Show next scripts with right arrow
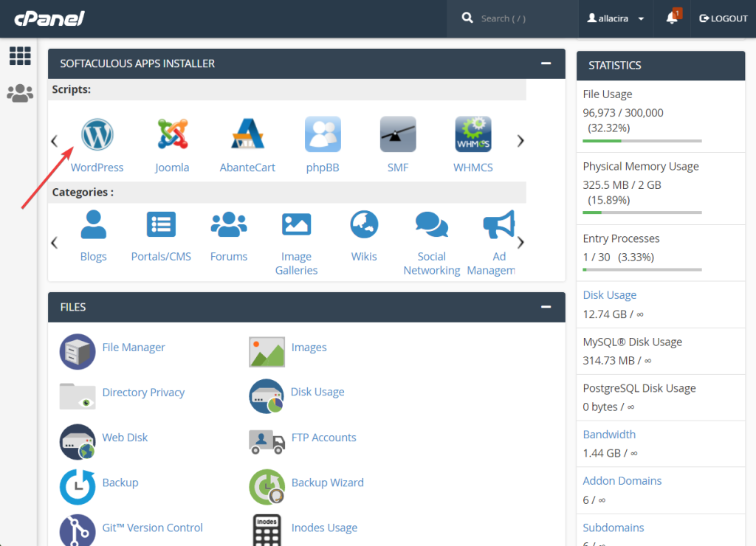Screen dimensions: 756x546 (520, 141)
